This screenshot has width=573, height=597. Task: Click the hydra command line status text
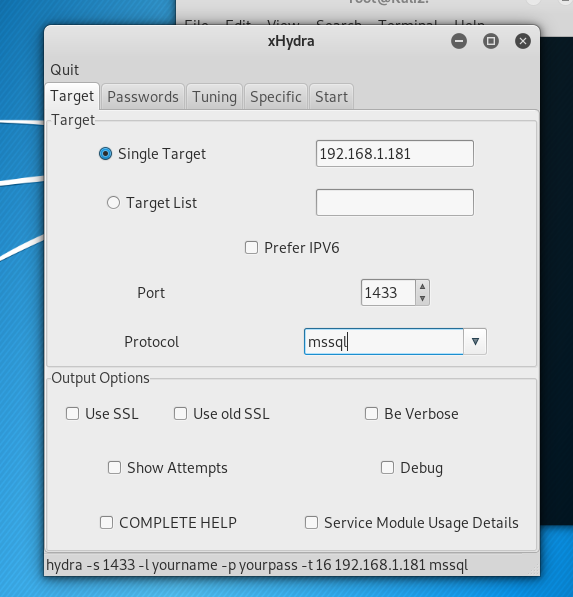(x=257, y=565)
